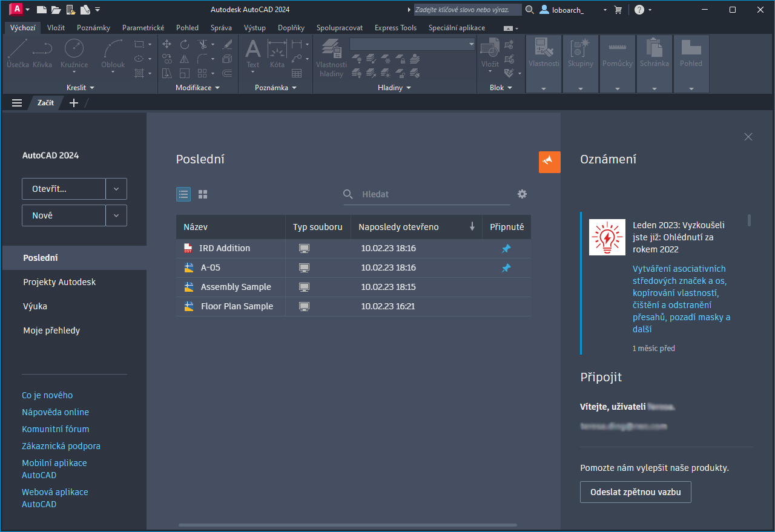Switch to the Poznámky ribbon tab
Viewport: 775px width, 532px height.
(93, 28)
